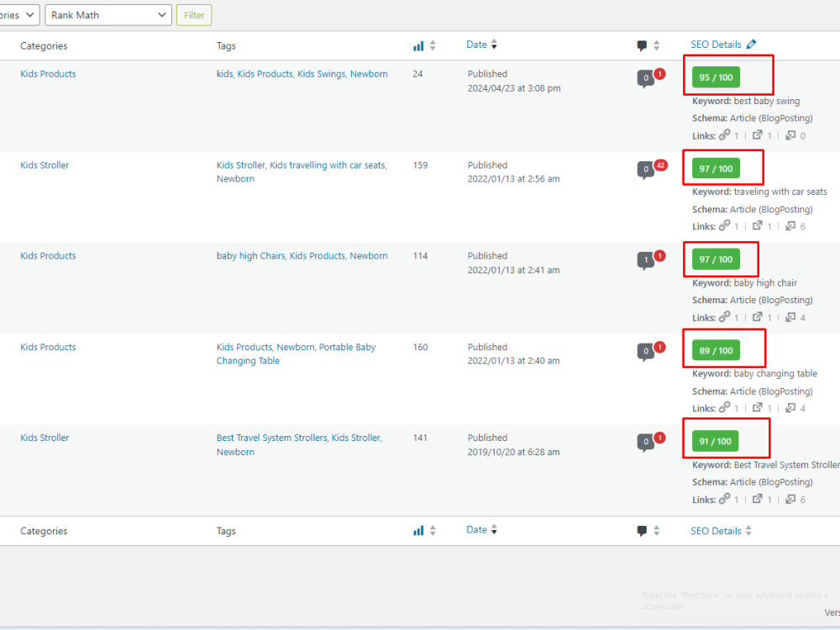The width and height of the screenshot is (840, 630).
Task: Click internal links icon in car seats row
Action: (x=724, y=225)
